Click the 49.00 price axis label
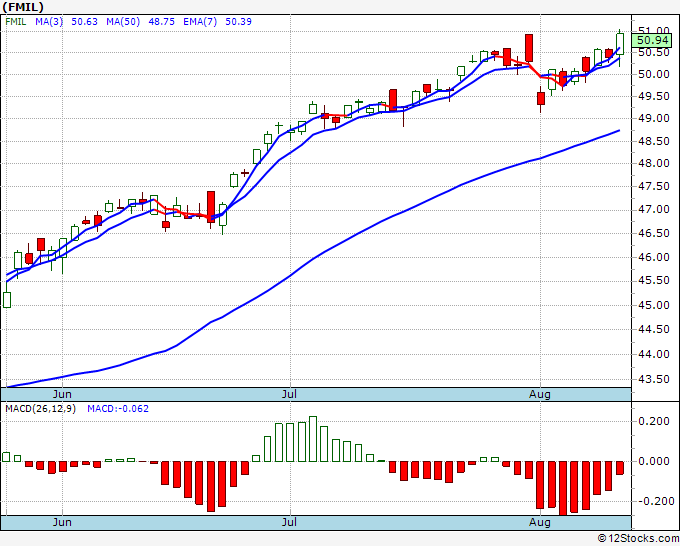 pyautogui.click(x=654, y=118)
